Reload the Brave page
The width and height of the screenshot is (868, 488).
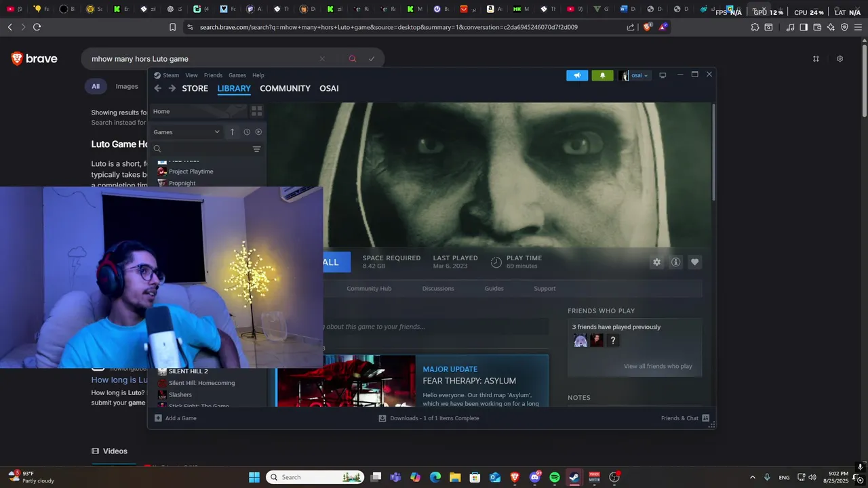click(x=37, y=27)
